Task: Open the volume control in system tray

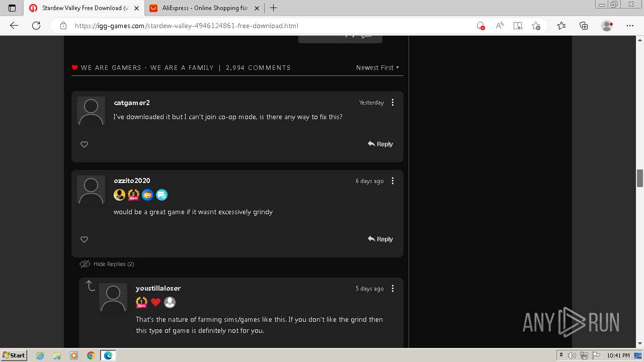Action: 572,355
